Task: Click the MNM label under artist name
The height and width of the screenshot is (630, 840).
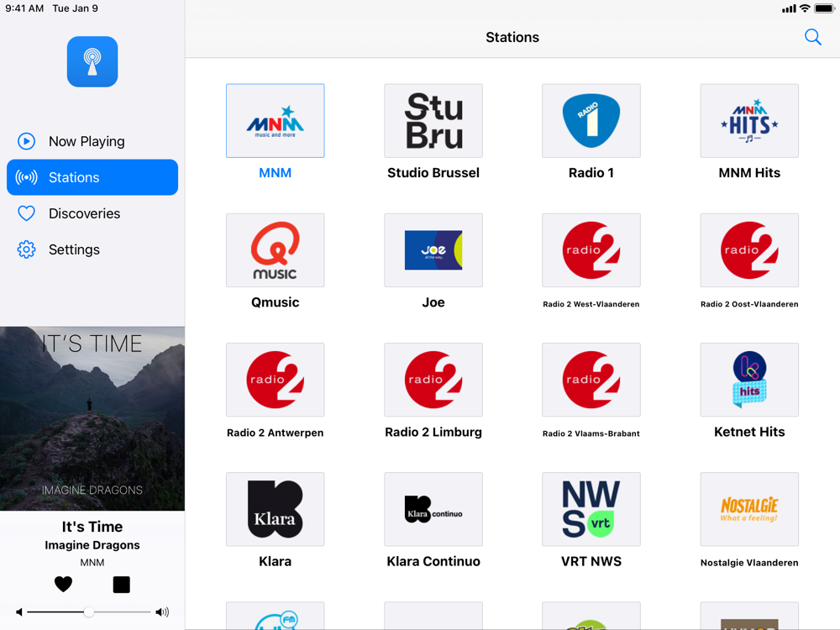Action: point(92,563)
